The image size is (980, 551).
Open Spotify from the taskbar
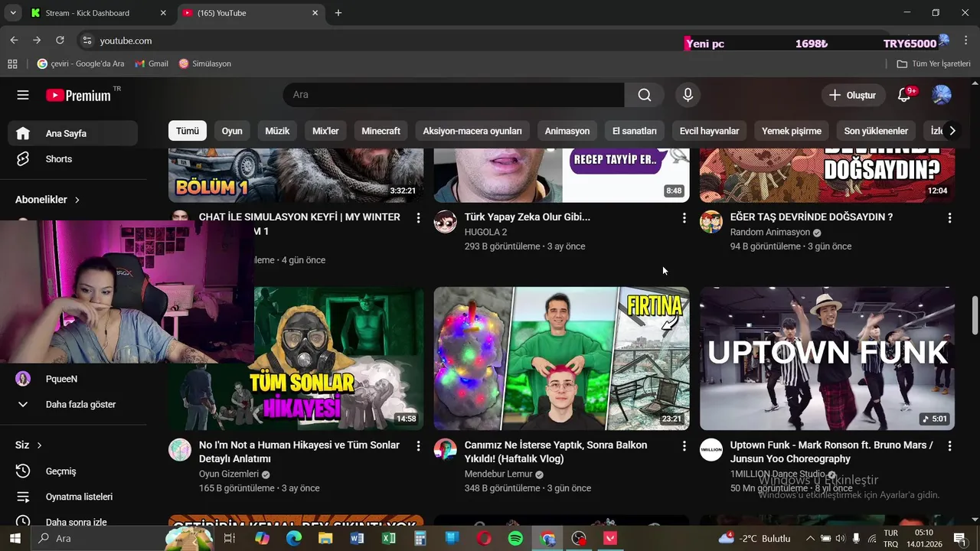[x=515, y=538]
